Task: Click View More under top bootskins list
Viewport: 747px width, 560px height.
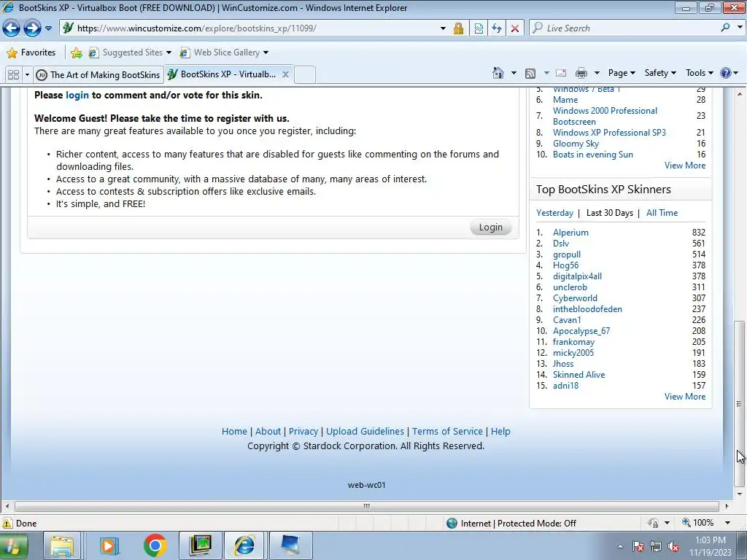Action: coord(684,166)
